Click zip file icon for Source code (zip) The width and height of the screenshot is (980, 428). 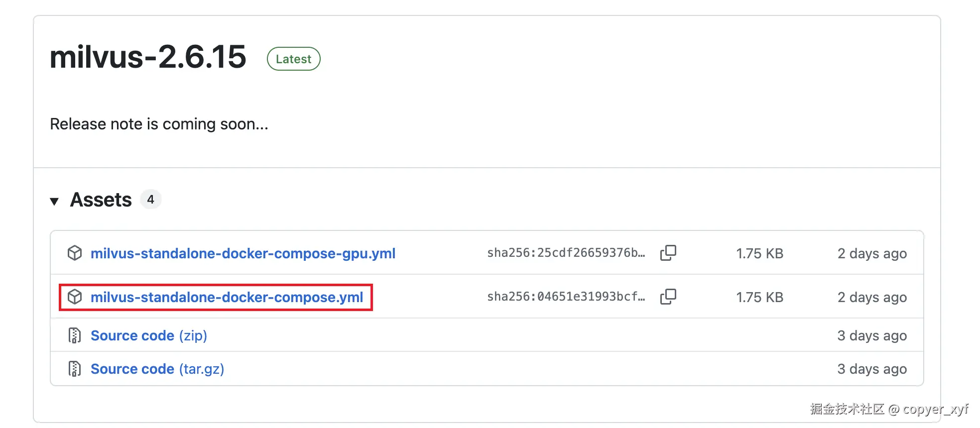pos(74,335)
